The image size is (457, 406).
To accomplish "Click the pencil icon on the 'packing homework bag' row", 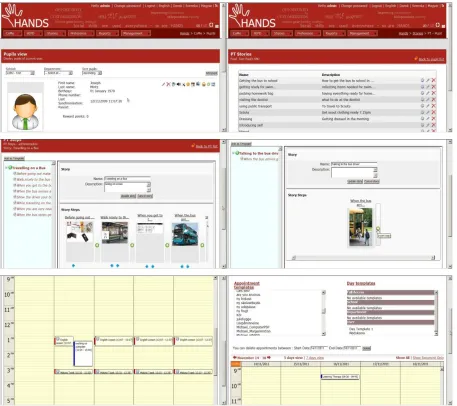I will (x=428, y=93).
